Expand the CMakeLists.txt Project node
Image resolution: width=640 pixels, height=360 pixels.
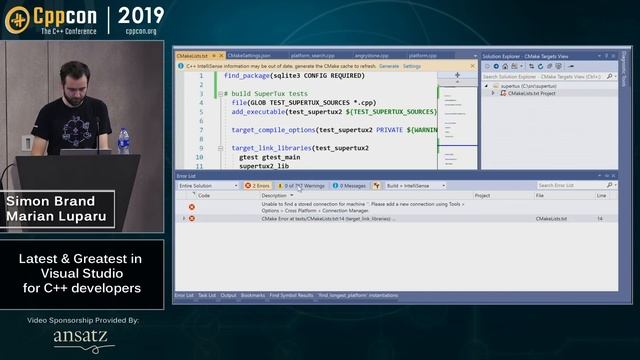[x=493, y=93]
